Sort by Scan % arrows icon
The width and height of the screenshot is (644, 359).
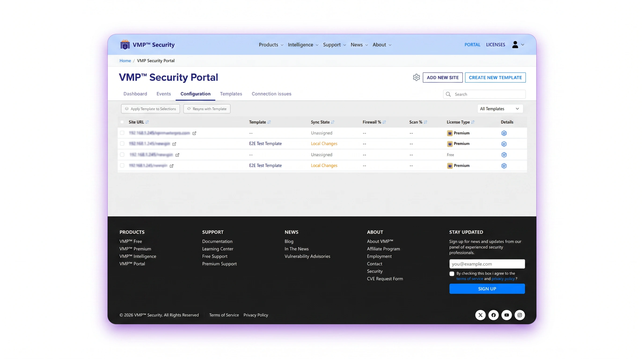tap(425, 122)
